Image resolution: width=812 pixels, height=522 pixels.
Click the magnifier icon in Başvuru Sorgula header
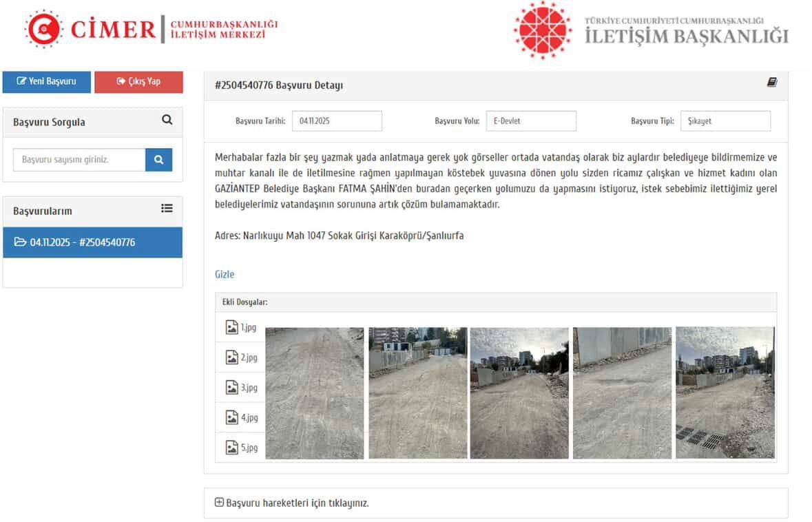167,120
